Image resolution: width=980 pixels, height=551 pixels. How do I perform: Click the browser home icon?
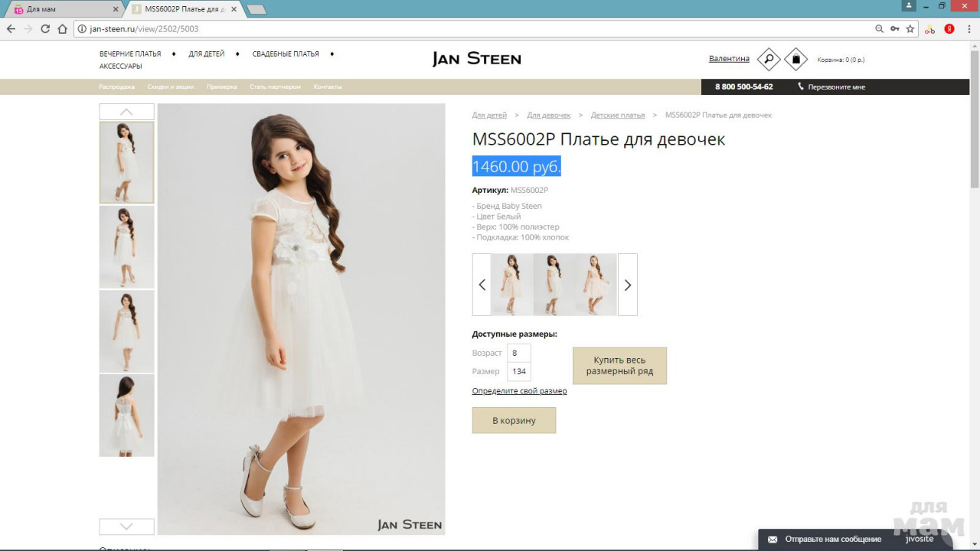coord(63,29)
